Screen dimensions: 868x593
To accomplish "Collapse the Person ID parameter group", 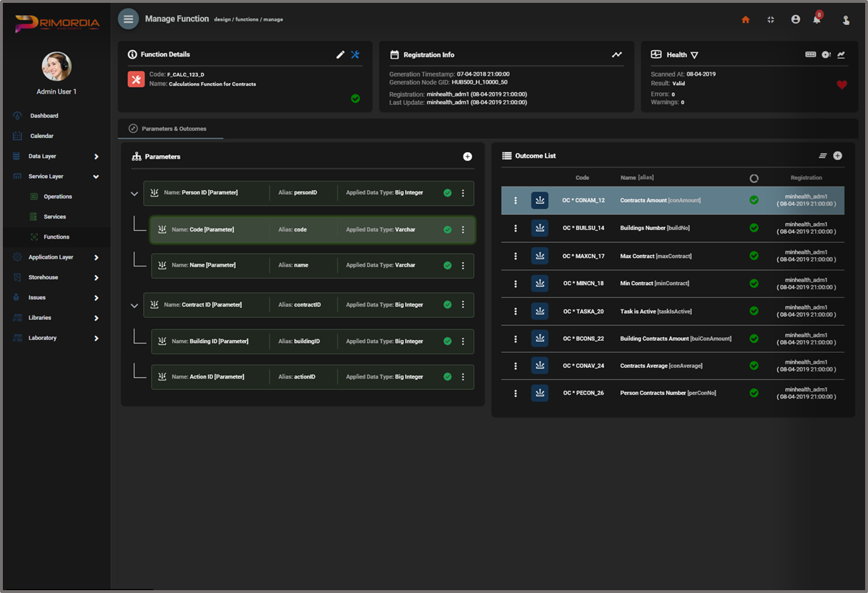I will click(x=134, y=194).
